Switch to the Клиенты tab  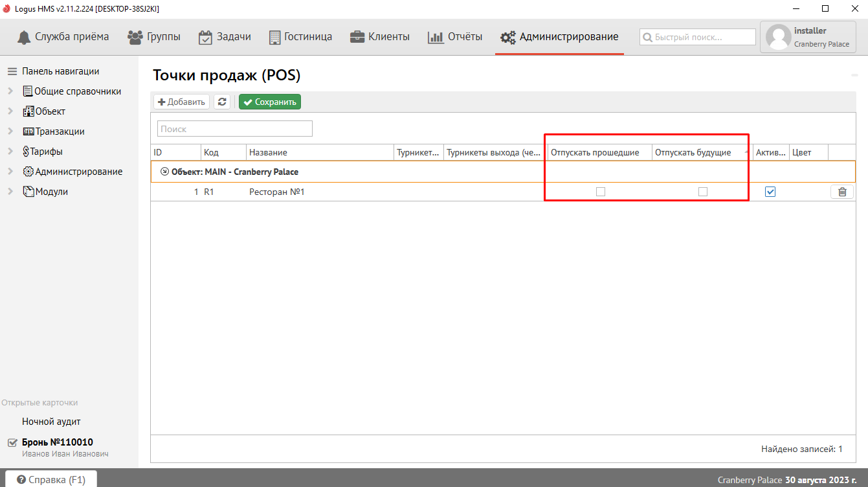(x=380, y=37)
